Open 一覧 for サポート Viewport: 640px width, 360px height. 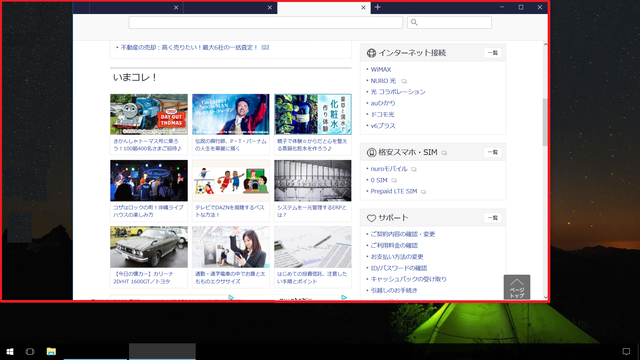493,218
